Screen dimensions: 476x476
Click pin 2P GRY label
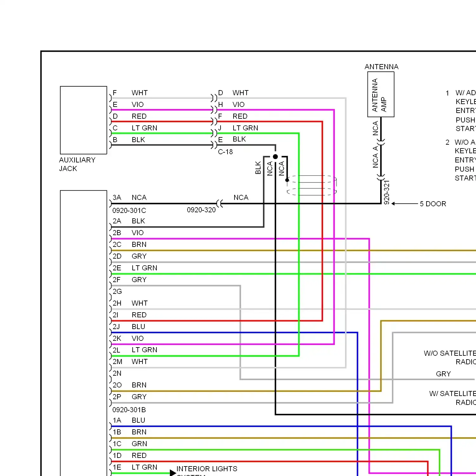pos(129,397)
